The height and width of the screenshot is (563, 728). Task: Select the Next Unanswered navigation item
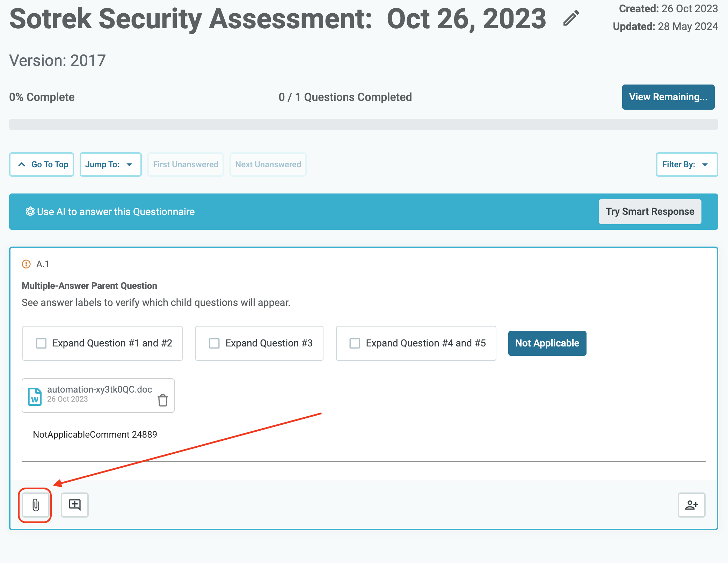point(268,164)
